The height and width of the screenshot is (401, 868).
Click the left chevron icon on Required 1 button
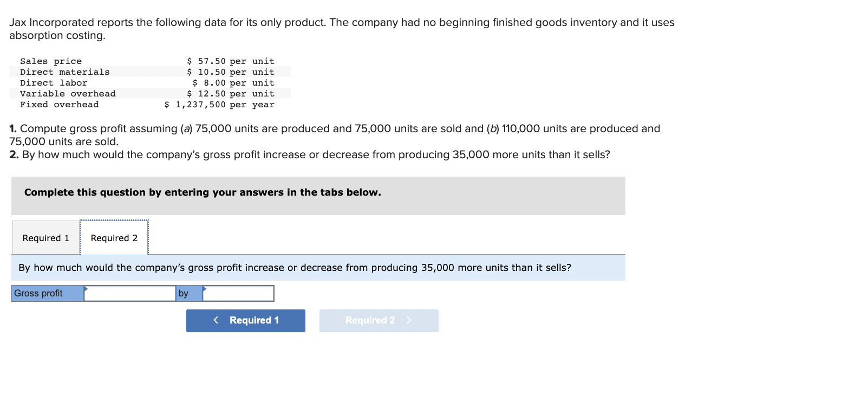pos(216,320)
